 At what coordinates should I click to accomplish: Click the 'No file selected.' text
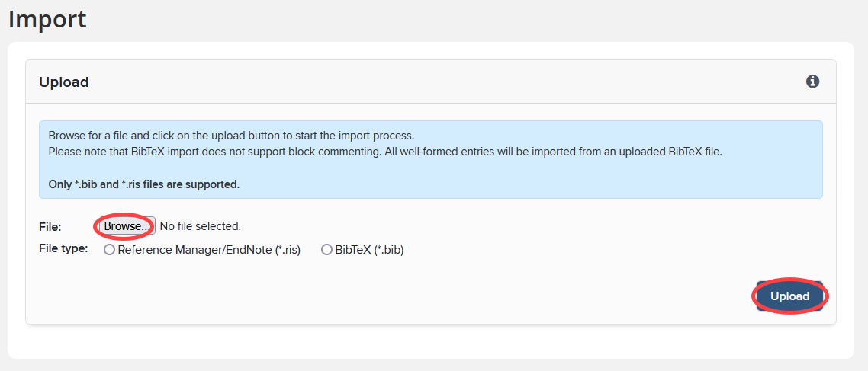point(200,226)
